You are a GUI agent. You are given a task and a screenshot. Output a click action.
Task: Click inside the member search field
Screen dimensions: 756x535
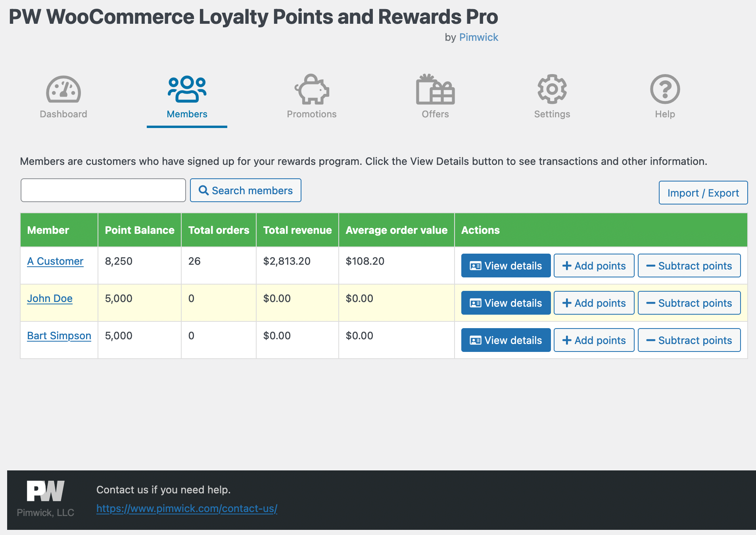(x=103, y=190)
